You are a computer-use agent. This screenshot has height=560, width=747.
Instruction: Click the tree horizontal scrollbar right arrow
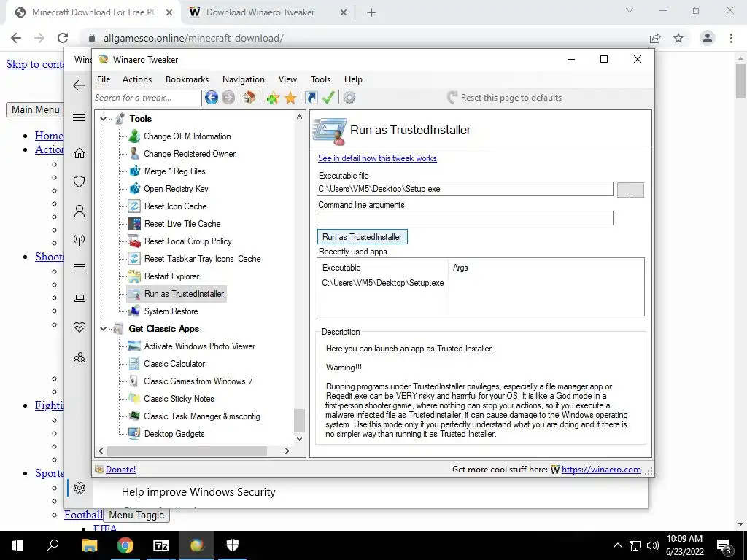287,451
